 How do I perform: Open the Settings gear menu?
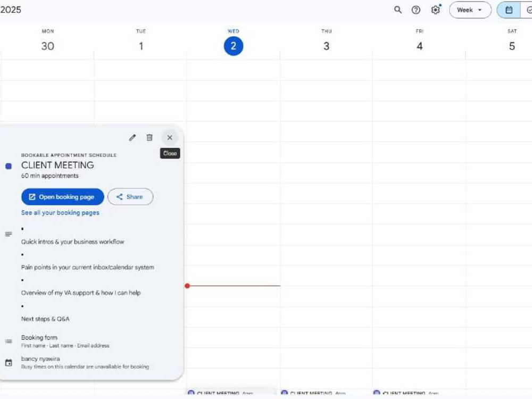pos(436,10)
